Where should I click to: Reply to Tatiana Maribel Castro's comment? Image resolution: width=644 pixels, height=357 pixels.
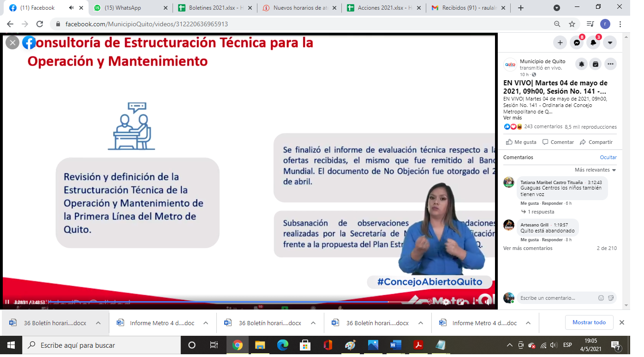(552, 203)
